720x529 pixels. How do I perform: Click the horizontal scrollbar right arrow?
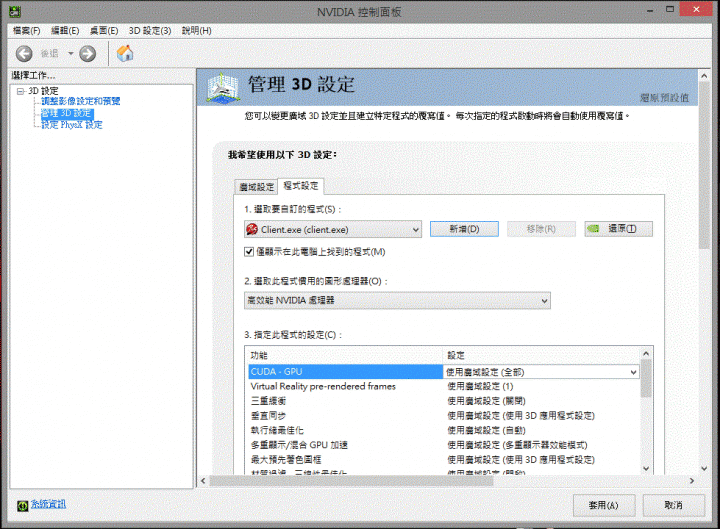pos(692,481)
